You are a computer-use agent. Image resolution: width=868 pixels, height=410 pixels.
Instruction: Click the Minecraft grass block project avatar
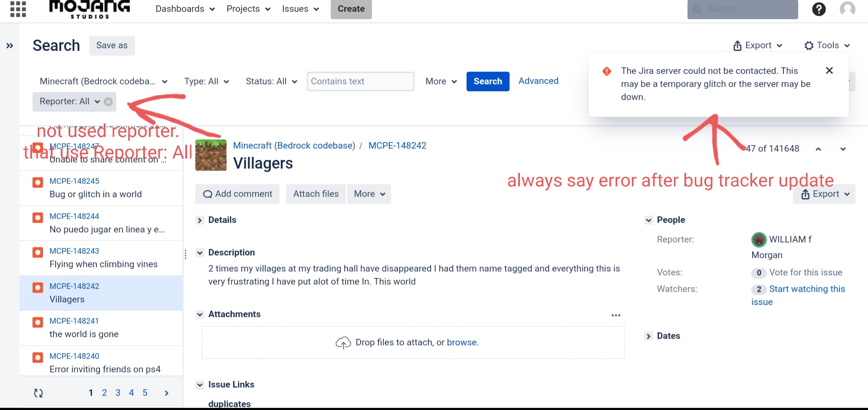tap(211, 155)
